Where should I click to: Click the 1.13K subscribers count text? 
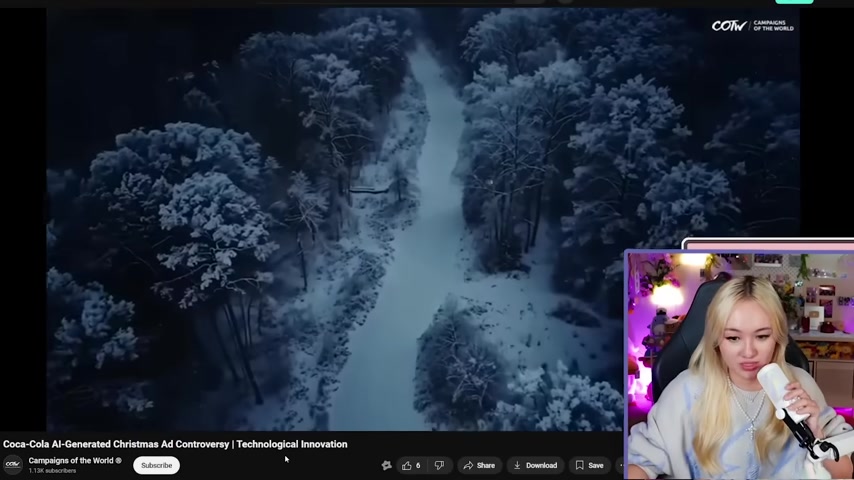click(52, 471)
